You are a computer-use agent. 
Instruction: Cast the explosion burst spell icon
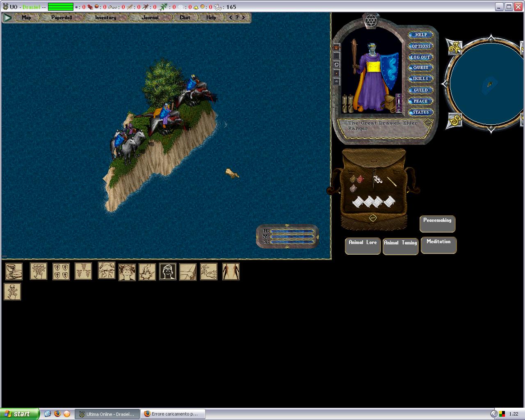147,272
